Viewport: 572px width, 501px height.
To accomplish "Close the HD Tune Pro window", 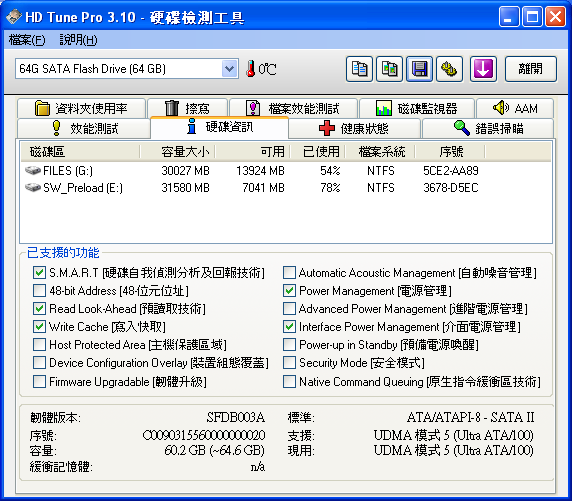I will 555,17.
